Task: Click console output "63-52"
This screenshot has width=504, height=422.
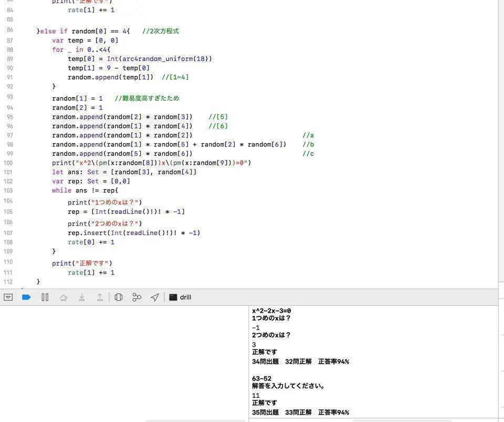Action: point(261,378)
